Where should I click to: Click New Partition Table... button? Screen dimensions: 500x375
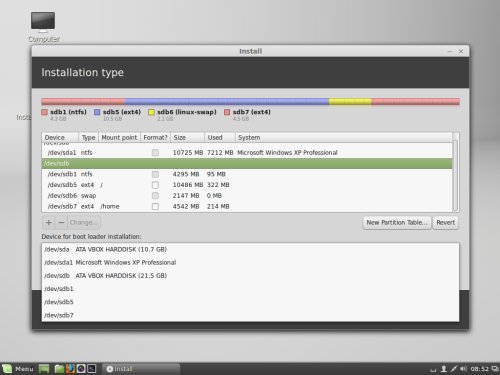click(x=397, y=222)
